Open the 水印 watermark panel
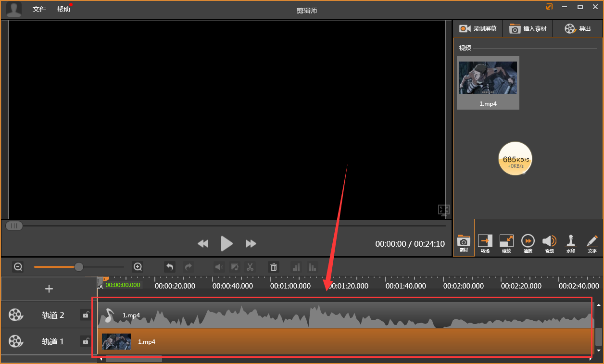The width and height of the screenshot is (604, 364). click(x=570, y=243)
